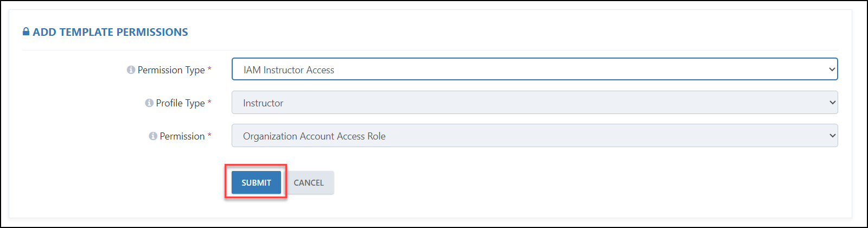Click the lock icon beside Add Template Permissions
This screenshot has height=228, width=868.
click(26, 31)
